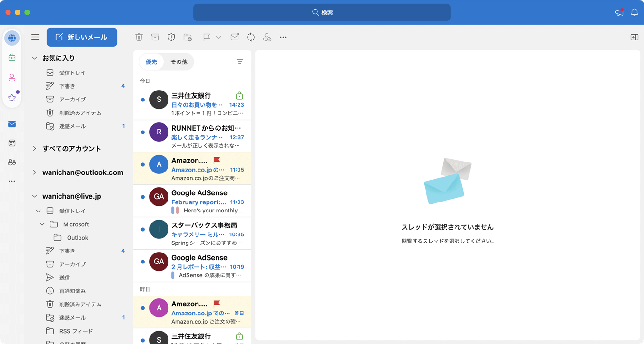Expand the すべてのアカウント section
644x344 pixels.
[x=34, y=149]
